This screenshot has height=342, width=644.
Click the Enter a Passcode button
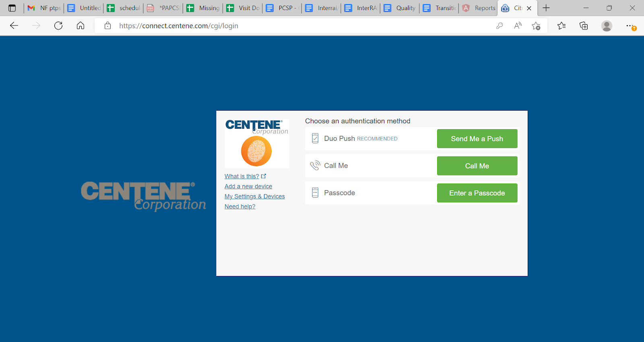point(477,193)
